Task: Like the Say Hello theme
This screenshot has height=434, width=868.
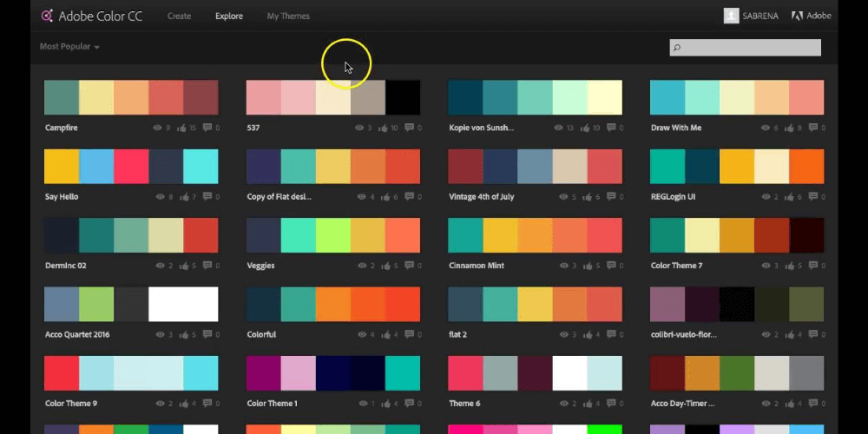Action: 184,196
